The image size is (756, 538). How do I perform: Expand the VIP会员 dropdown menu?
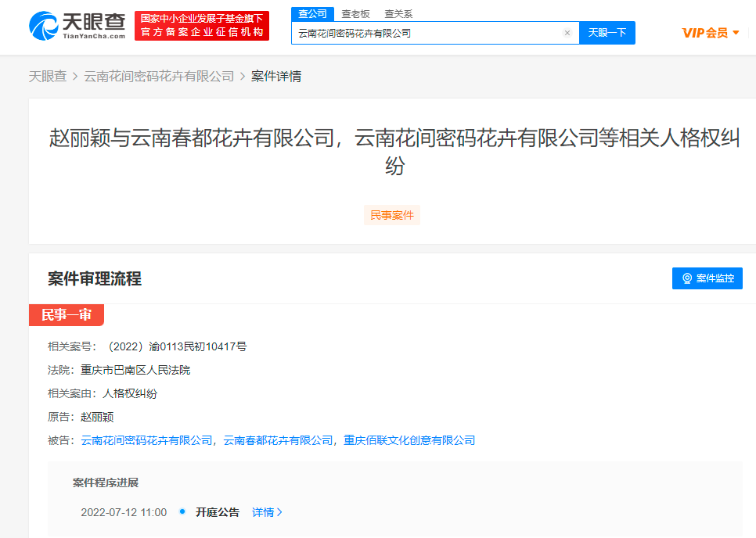(x=711, y=33)
